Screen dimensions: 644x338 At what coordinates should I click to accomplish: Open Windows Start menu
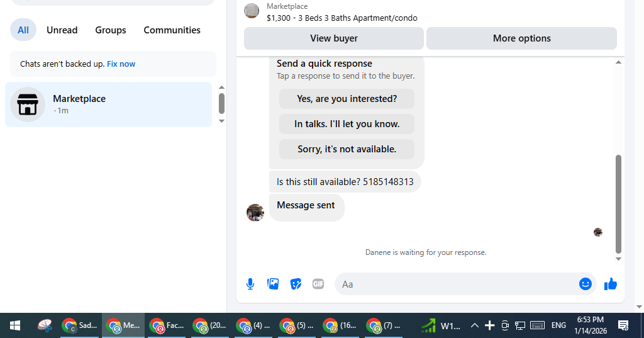(15, 325)
